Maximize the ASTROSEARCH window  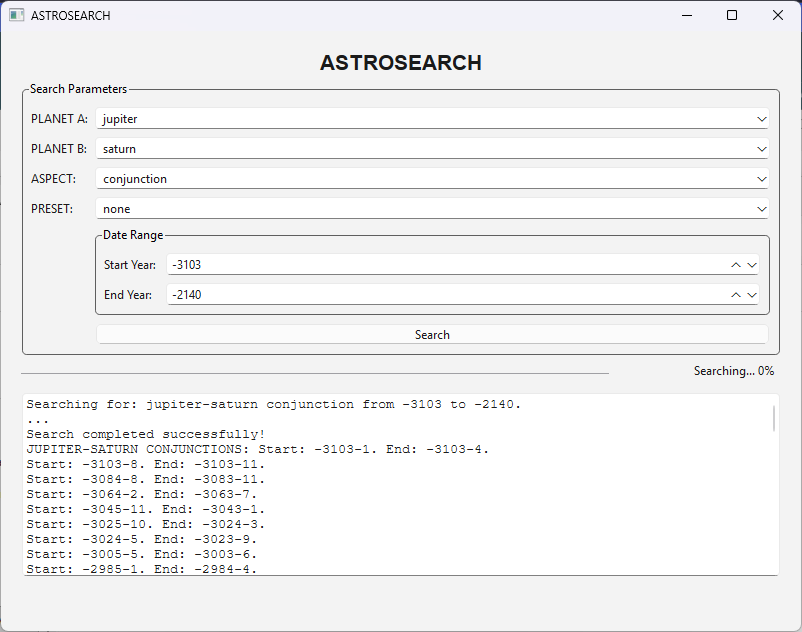(x=732, y=15)
